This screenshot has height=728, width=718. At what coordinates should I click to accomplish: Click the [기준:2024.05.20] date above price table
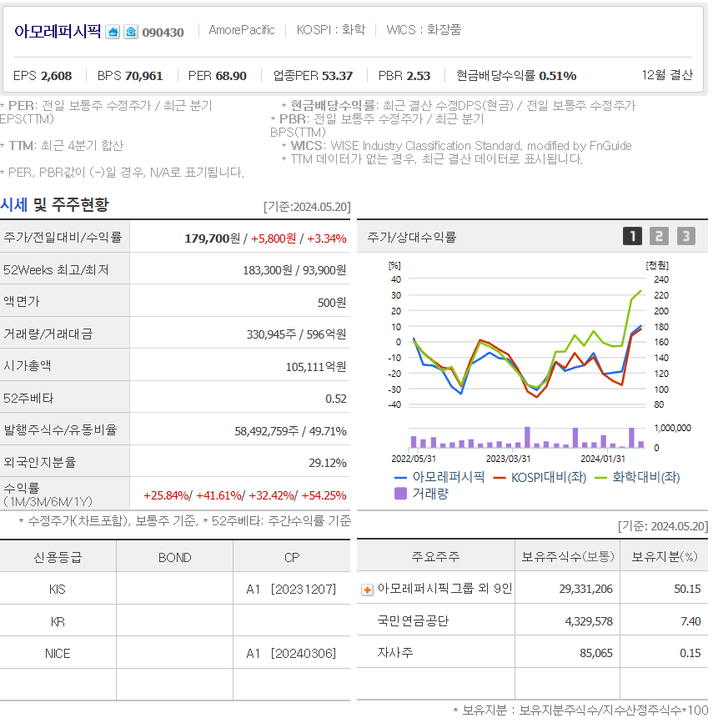(307, 207)
